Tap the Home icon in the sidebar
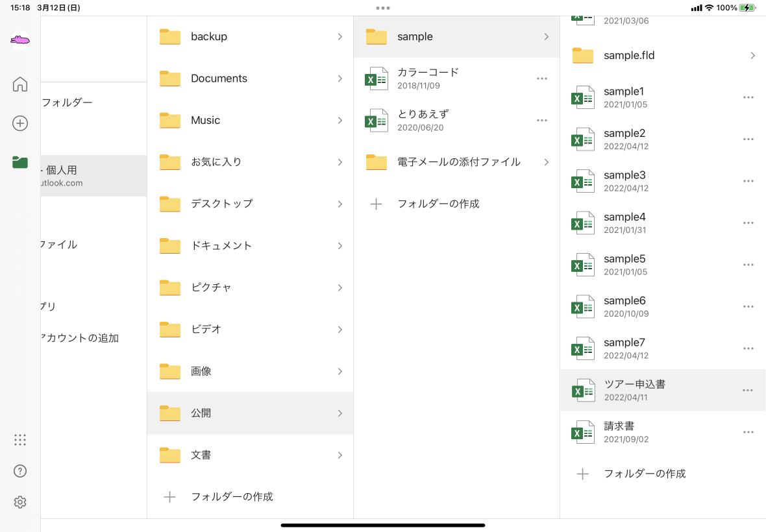This screenshot has width=766, height=532. pyautogui.click(x=20, y=84)
